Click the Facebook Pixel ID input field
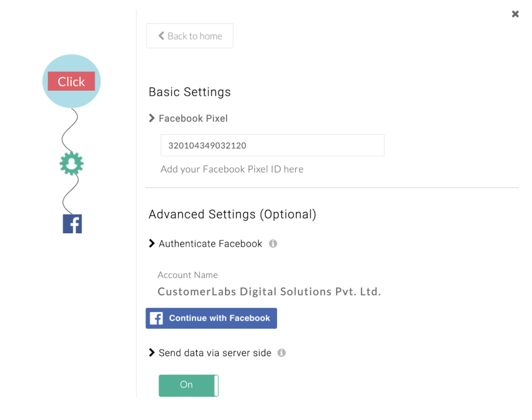Screen dimensions: 532x420 (272, 145)
